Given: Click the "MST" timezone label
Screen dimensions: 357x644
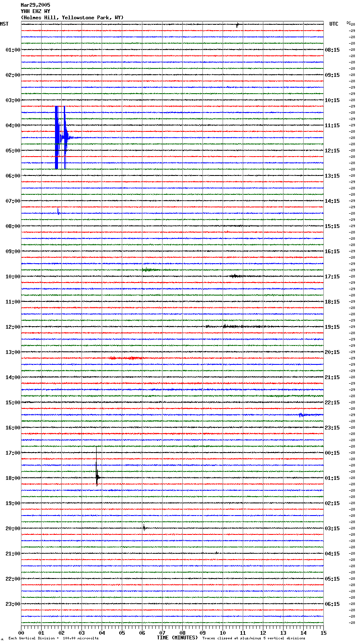Looking at the screenshot, I should click(4, 24).
